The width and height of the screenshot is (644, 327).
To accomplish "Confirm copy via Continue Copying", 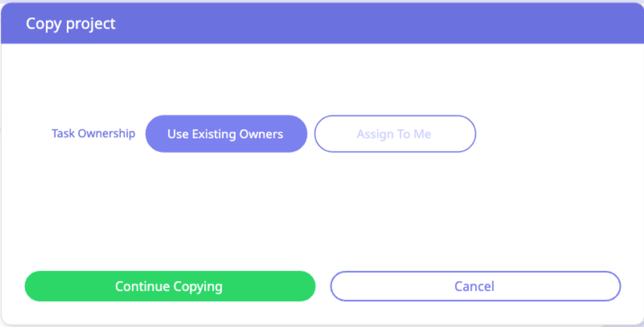I will 170,286.
